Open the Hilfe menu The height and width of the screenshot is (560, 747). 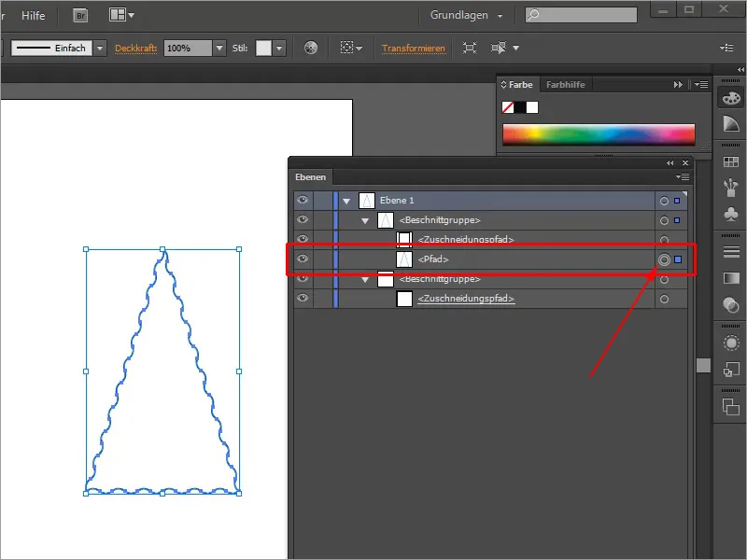coord(34,15)
